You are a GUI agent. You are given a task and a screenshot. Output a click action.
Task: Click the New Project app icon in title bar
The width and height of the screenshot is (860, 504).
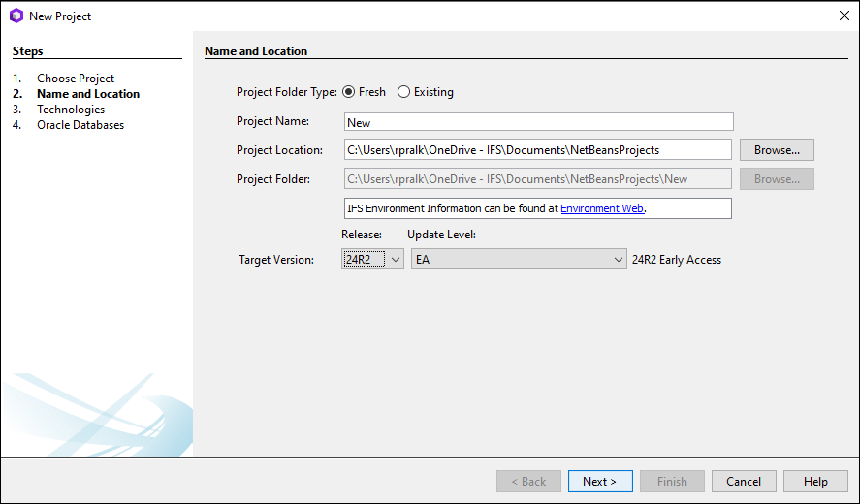(x=16, y=16)
